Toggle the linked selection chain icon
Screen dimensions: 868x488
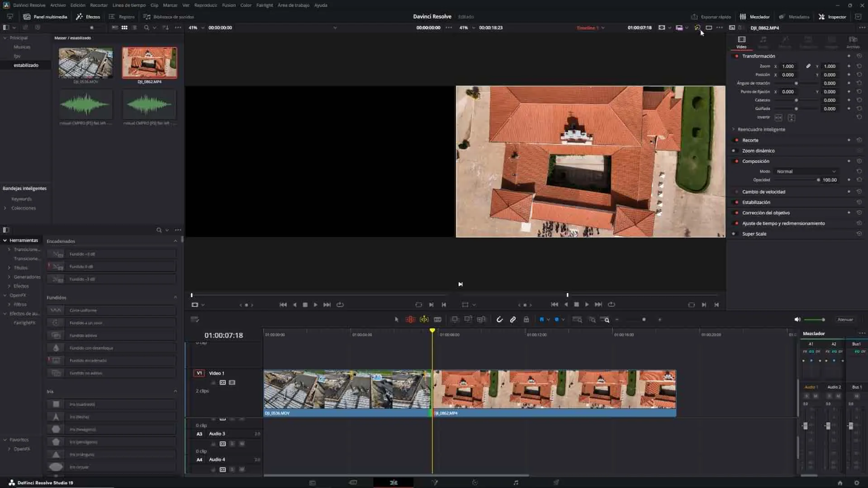click(x=513, y=320)
